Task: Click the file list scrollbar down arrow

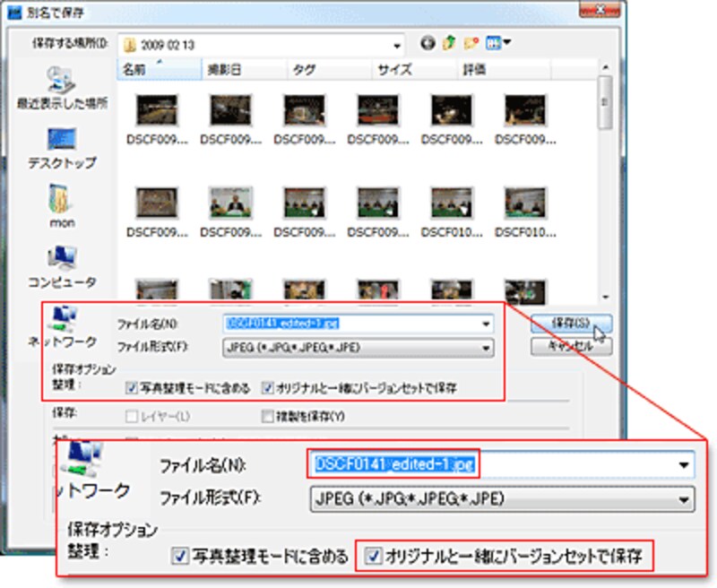Action: point(606,297)
